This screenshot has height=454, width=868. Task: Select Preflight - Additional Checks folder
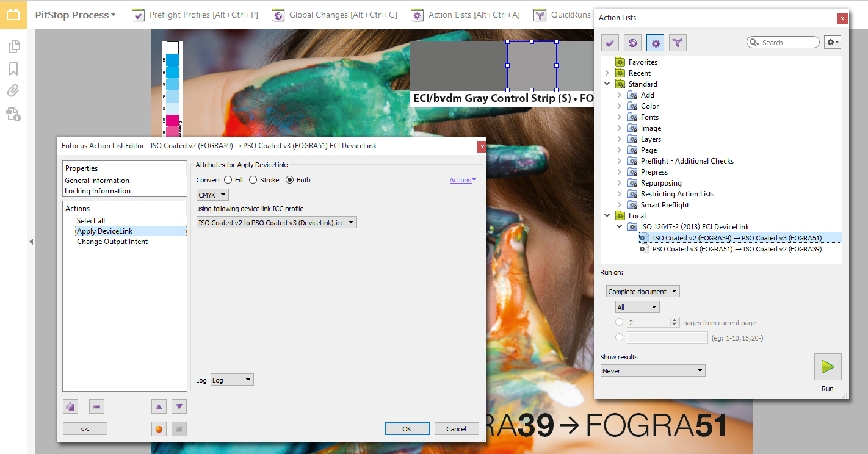687,161
